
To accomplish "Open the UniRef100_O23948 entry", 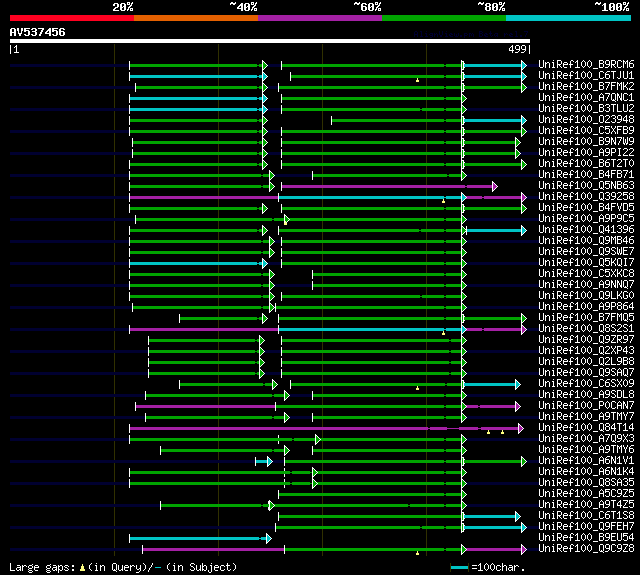I will pos(586,120).
